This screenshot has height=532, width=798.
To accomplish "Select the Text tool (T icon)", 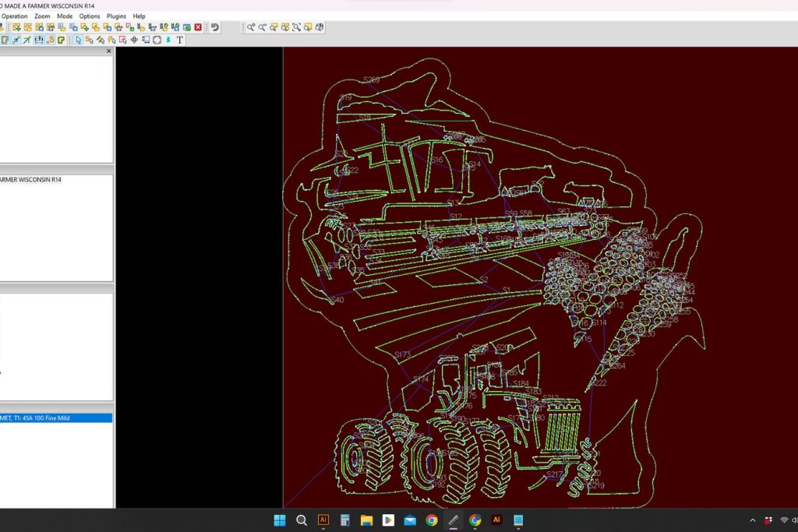I will [180, 40].
